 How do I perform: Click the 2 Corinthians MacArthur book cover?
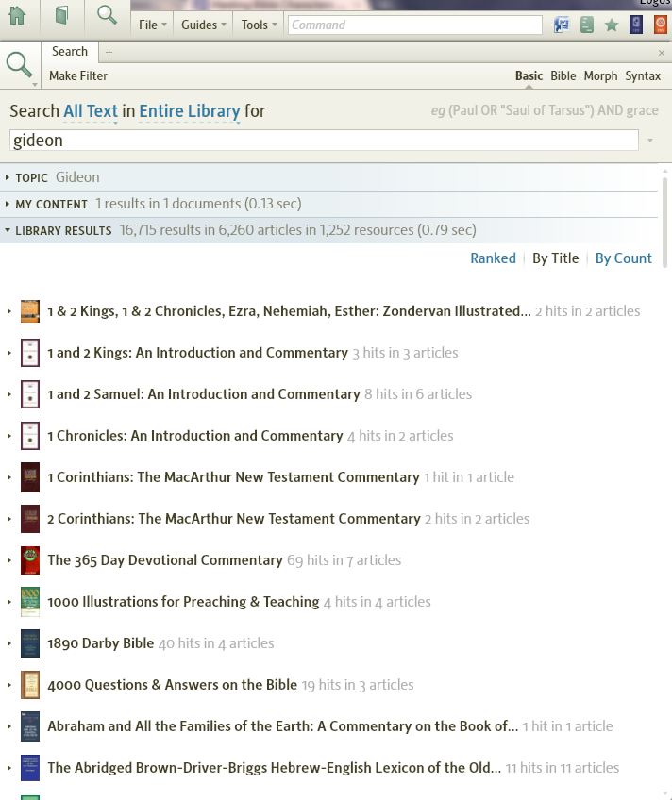(29, 518)
